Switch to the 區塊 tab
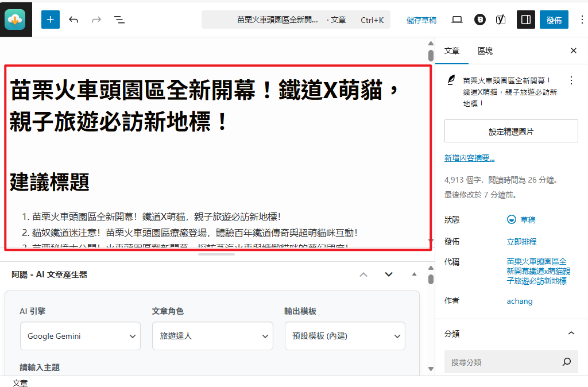588x387 pixels. coord(485,51)
